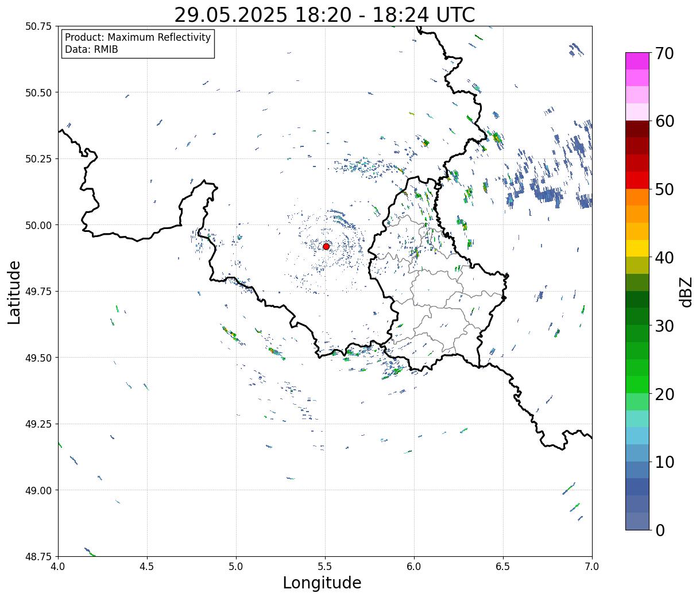Click the 'dBZ' colorbar label
The image size is (700, 597).
pos(686,292)
